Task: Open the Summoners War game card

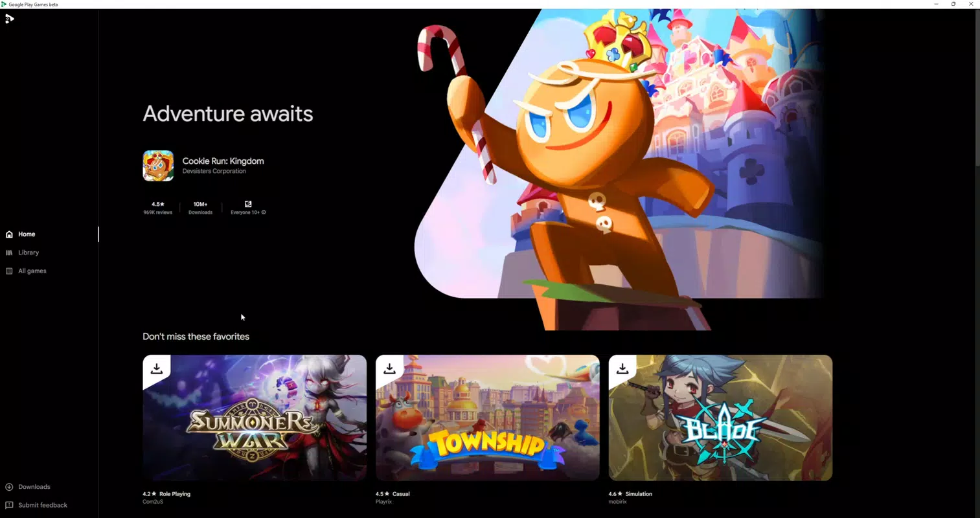Action: 255,418
